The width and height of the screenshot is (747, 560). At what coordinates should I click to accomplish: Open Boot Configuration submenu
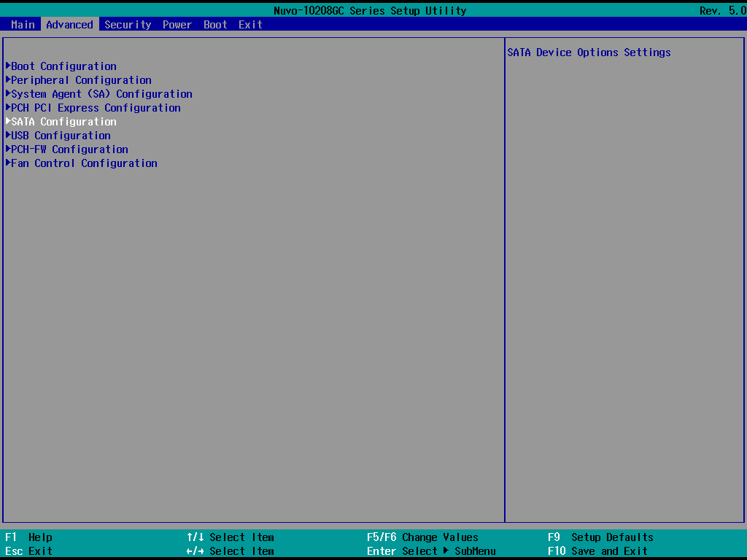[x=63, y=66]
